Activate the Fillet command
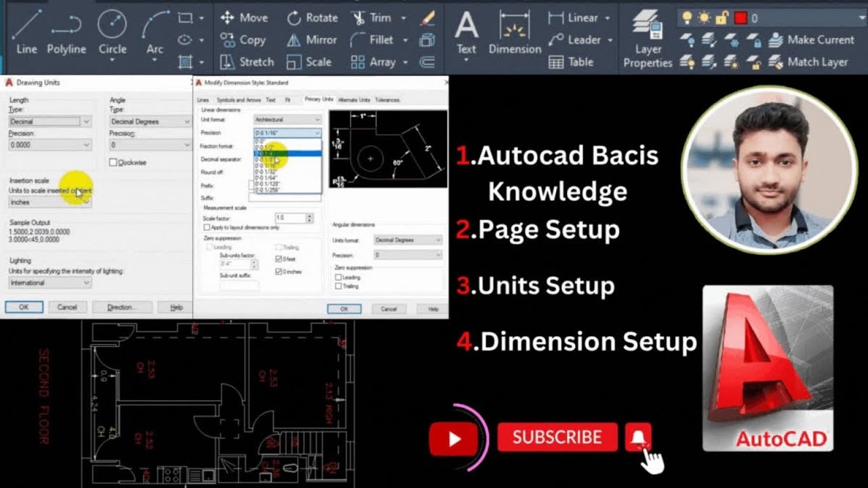The height and width of the screenshot is (488, 868). [372, 40]
